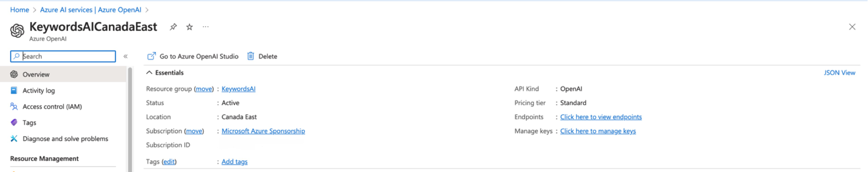Collapse the sidebar with double chevron
Screen dimensions: 868x172
(x=125, y=56)
